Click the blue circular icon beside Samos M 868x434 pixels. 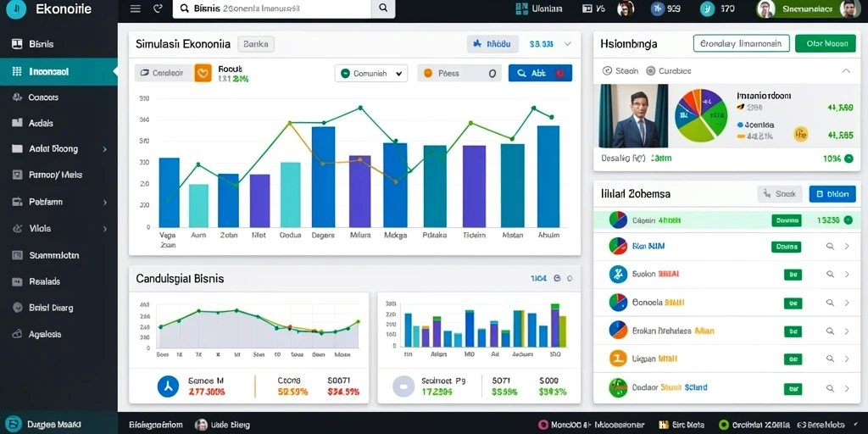pyautogui.click(x=168, y=387)
